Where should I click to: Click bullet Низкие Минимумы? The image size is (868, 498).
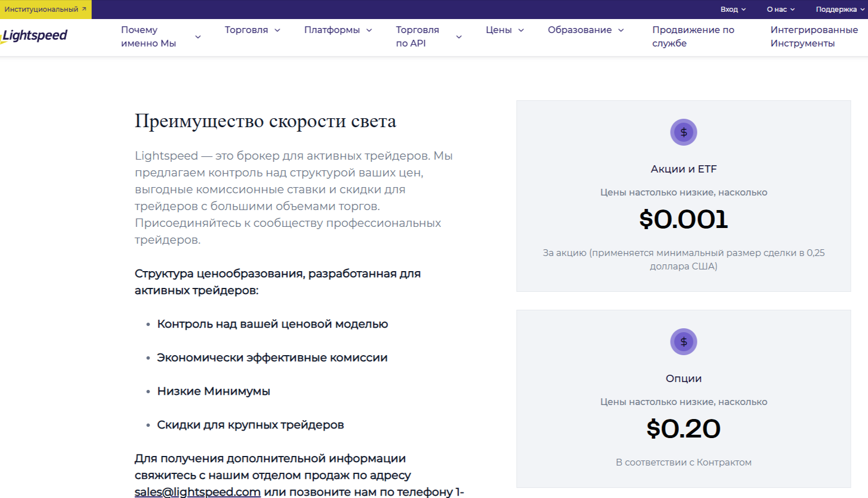pyautogui.click(x=214, y=391)
